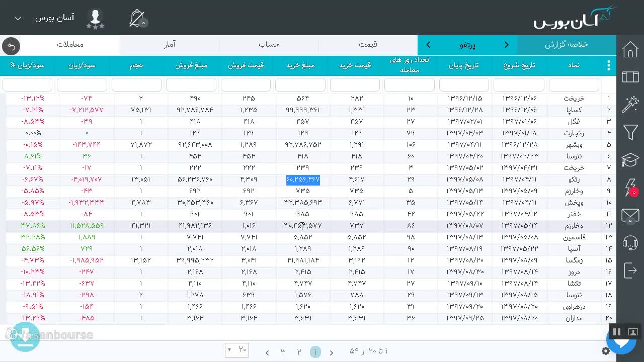
Task: Open the three-dot column options menu
Action: [x=608, y=65]
